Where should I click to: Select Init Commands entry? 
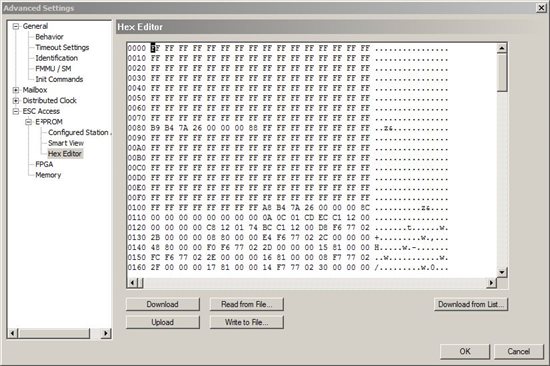pyautogui.click(x=59, y=79)
